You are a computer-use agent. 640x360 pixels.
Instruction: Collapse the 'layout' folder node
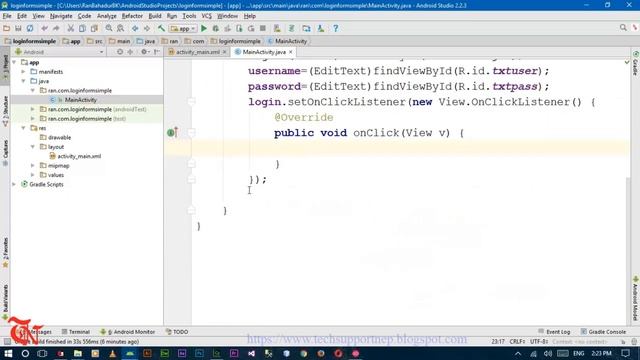pyautogui.click(x=33, y=147)
